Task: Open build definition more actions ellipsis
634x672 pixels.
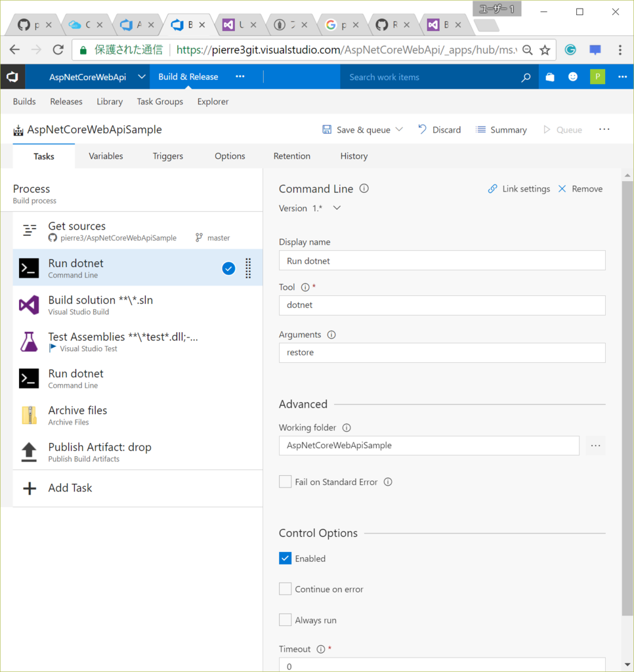Action: pyautogui.click(x=604, y=129)
